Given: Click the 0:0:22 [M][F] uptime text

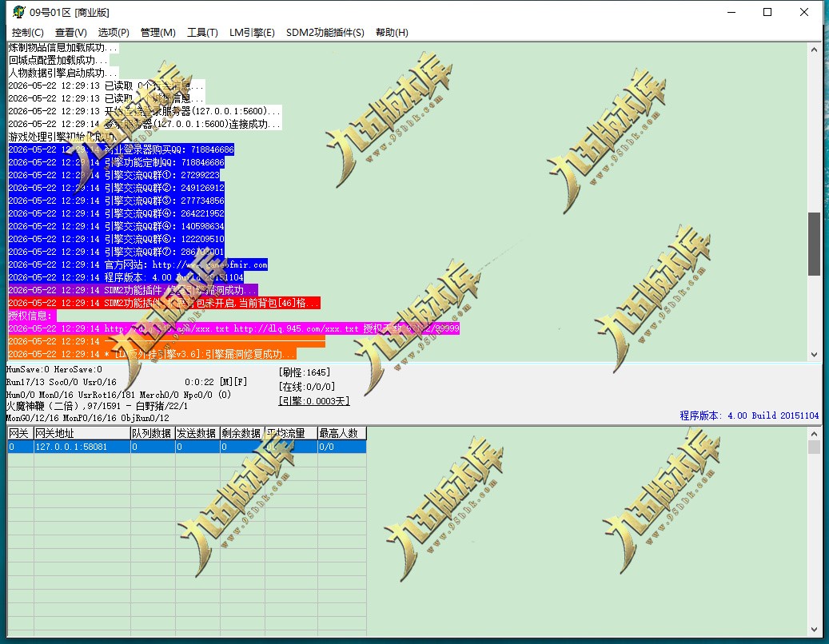Looking at the screenshot, I should click(x=216, y=382).
